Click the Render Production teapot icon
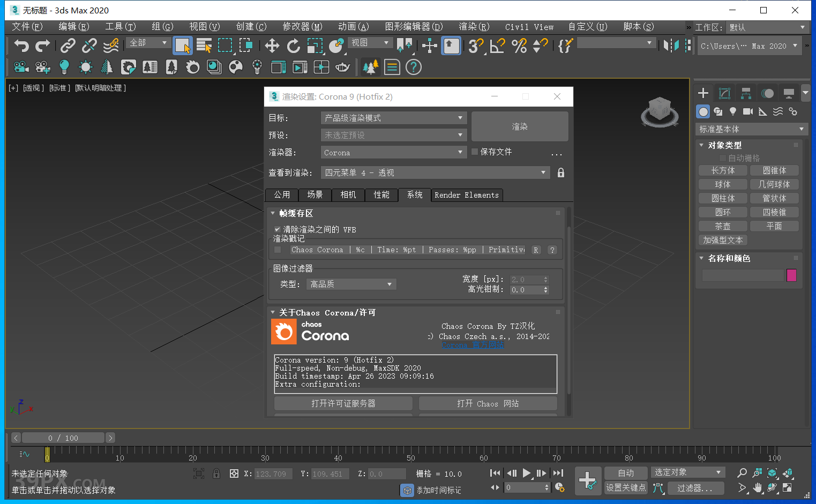This screenshot has width=816, height=504. tap(343, 67)
